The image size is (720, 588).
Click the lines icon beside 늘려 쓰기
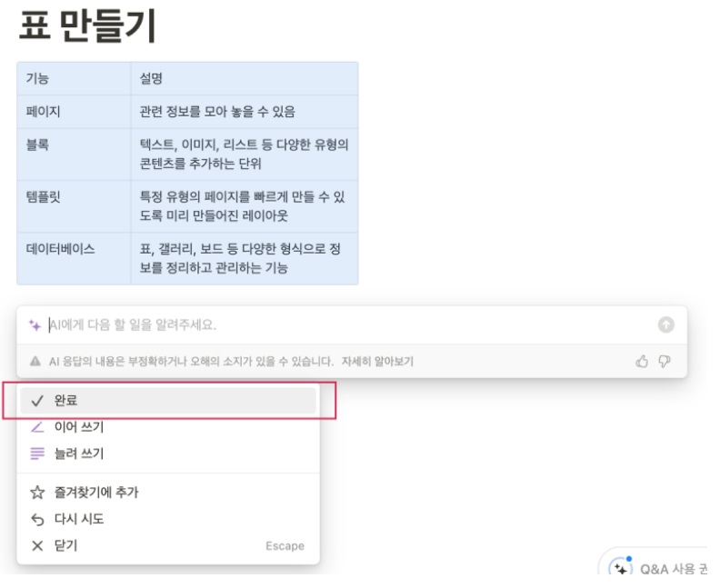(x=37, y=454)
